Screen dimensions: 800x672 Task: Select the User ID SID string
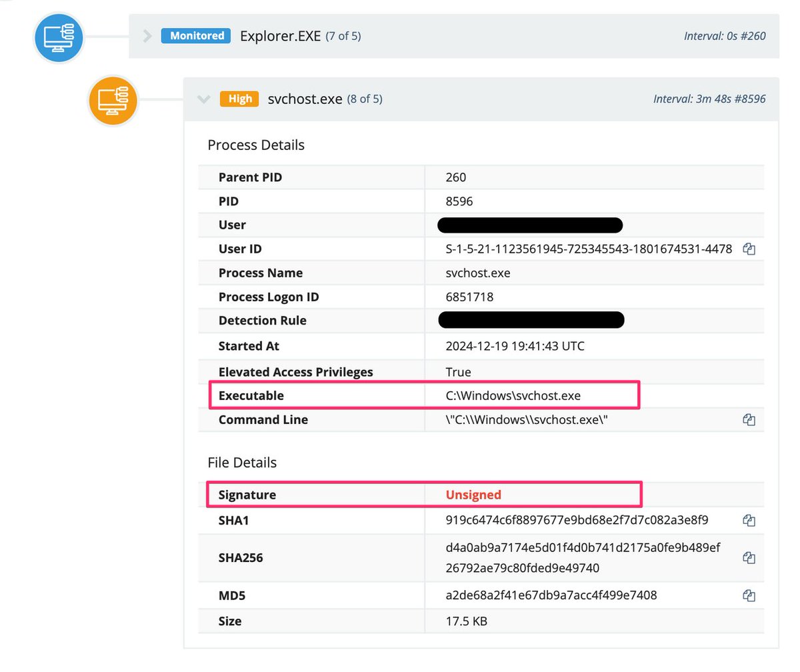coord(589,249)
